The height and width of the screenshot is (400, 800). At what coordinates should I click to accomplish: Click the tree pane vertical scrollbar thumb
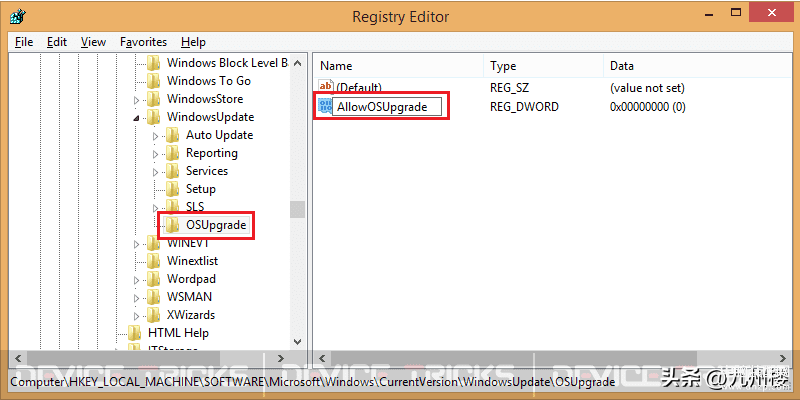point(297,209)
